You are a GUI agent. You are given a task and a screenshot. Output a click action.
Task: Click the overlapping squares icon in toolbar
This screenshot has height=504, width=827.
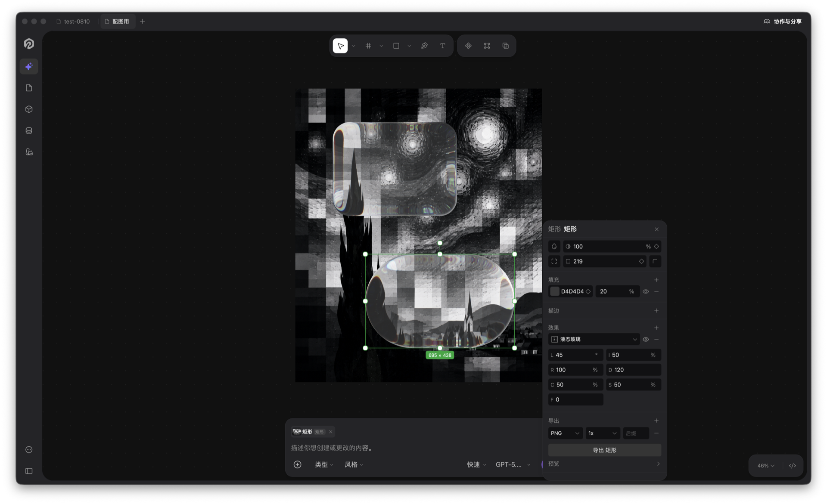(x=506, y=46)
